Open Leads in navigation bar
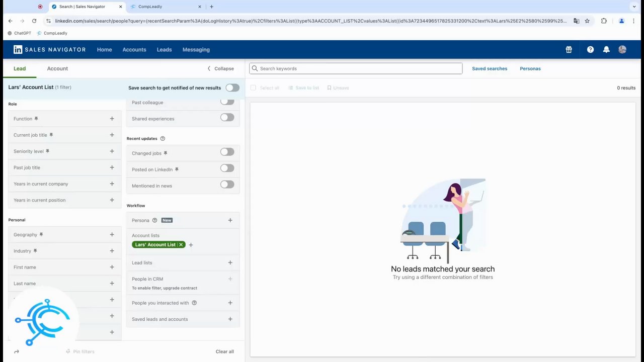The height and width of the screenshot is (362, 644). pyautogui.click(x=164, y=50)
